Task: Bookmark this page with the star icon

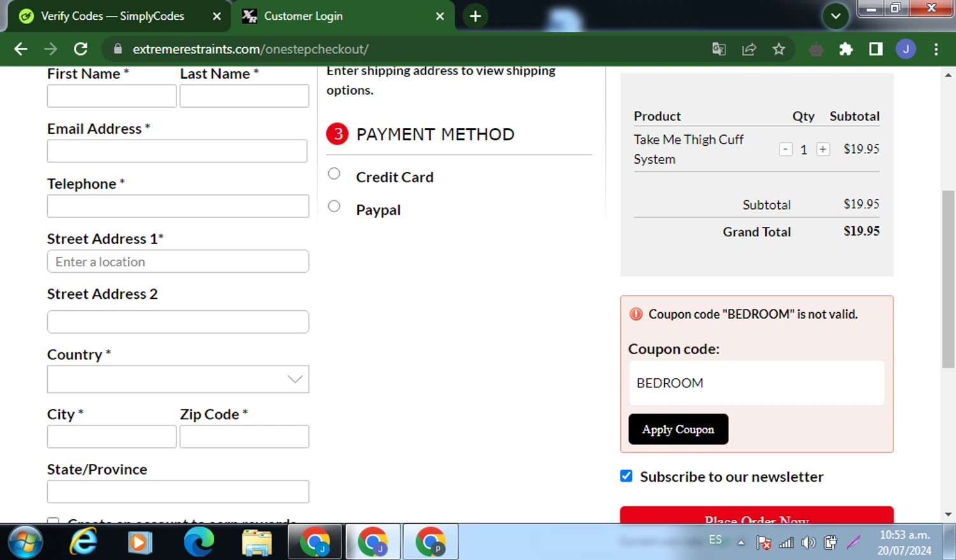Action: click(x=779, y=49)
